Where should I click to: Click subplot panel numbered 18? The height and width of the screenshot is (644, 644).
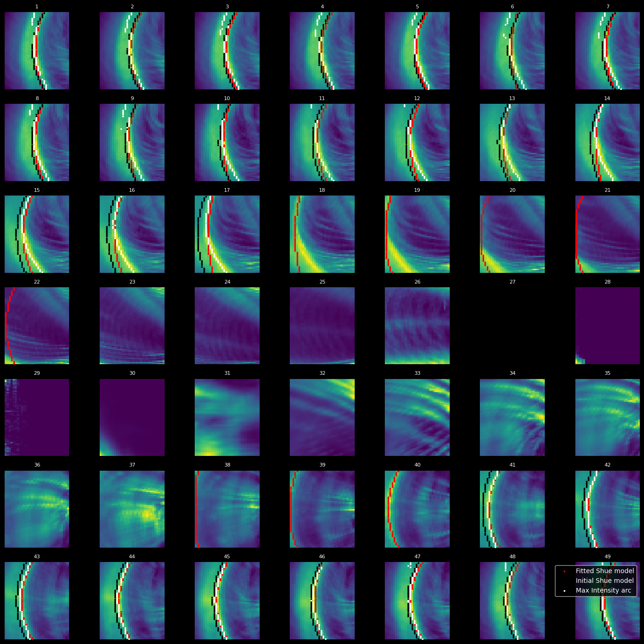322,234
